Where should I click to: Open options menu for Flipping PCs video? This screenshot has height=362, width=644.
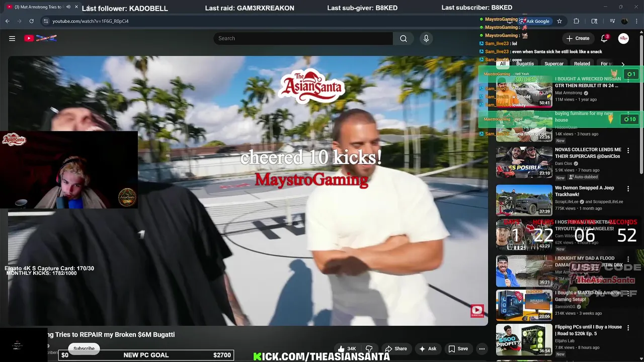tap(628, 328)
